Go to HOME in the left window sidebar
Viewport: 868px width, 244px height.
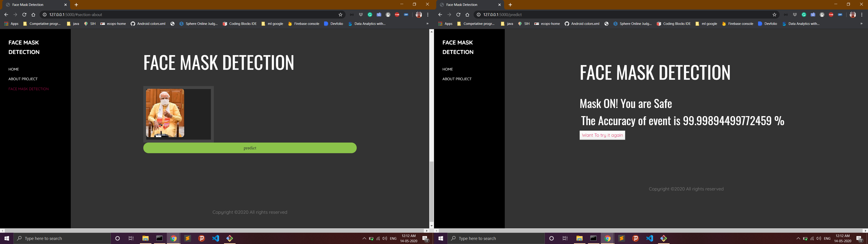click(x=14, y=69)
